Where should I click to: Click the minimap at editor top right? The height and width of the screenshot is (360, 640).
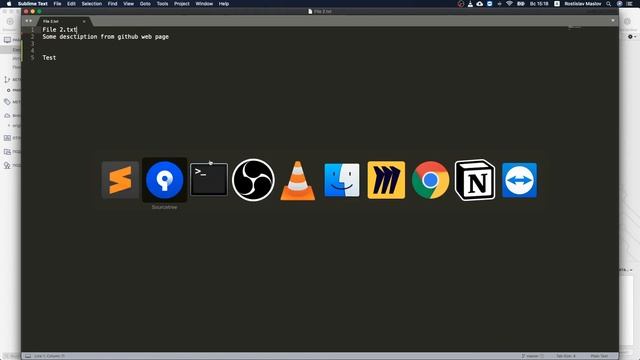click(x=574, y=27)
